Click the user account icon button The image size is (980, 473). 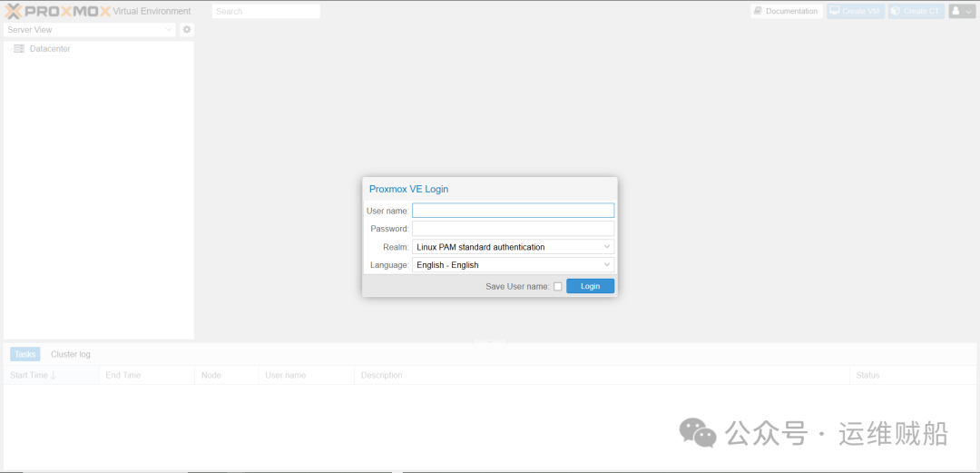coord(962,11)
